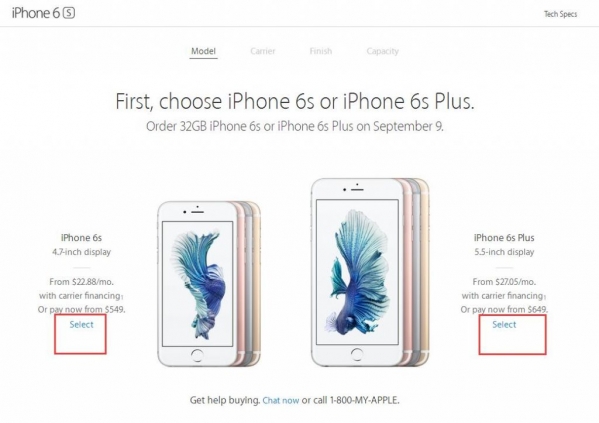Click the carrier financing footnote for 6s Plus
This screenshot has height=423, width=599.
tap(545, 297)
